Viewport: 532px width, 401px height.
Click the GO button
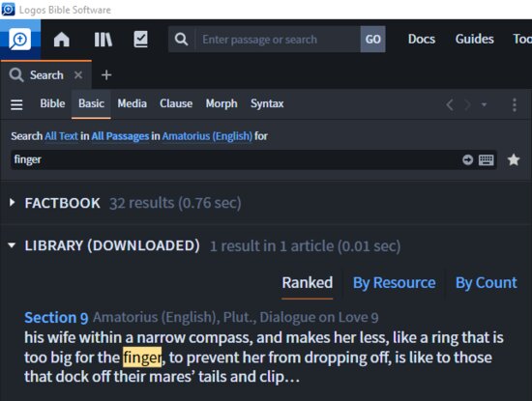click(x=372, y=40)
